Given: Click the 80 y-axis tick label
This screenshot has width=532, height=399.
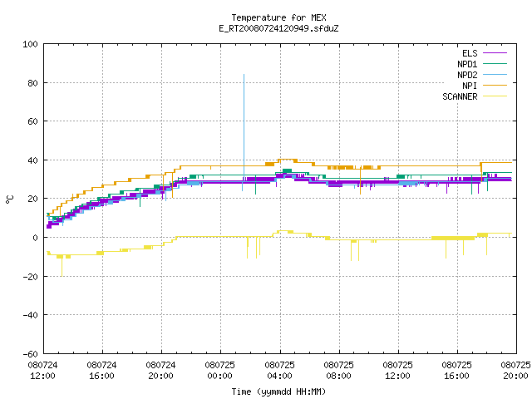Looking at the screenshot, I should (x=32, y=83).
